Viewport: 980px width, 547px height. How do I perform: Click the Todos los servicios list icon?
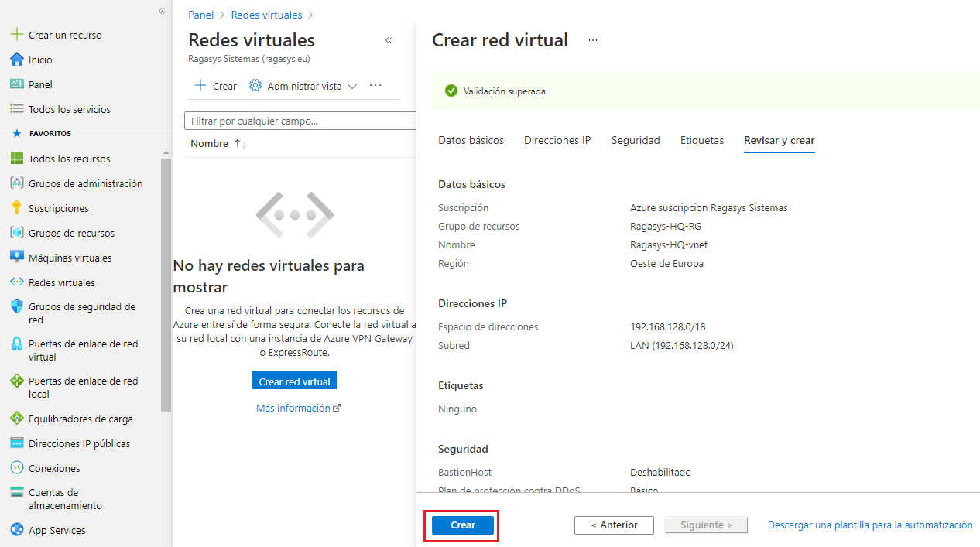point(16,109)
